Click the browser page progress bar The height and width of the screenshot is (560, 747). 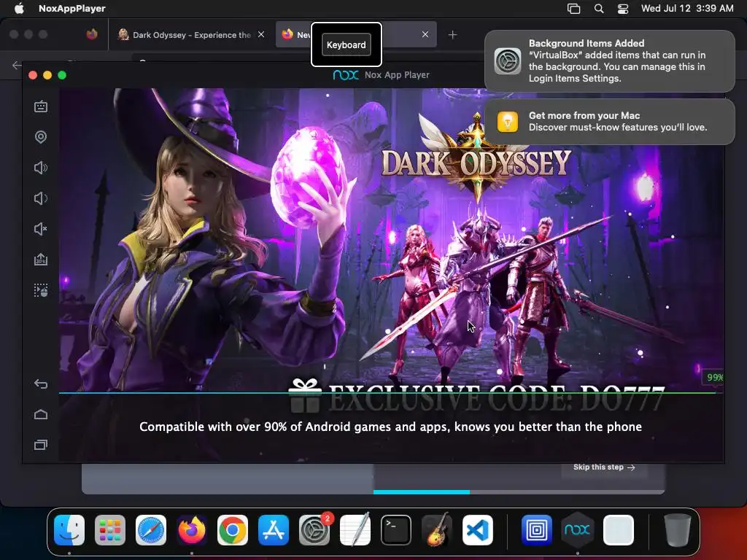click(x=519, y=492)
